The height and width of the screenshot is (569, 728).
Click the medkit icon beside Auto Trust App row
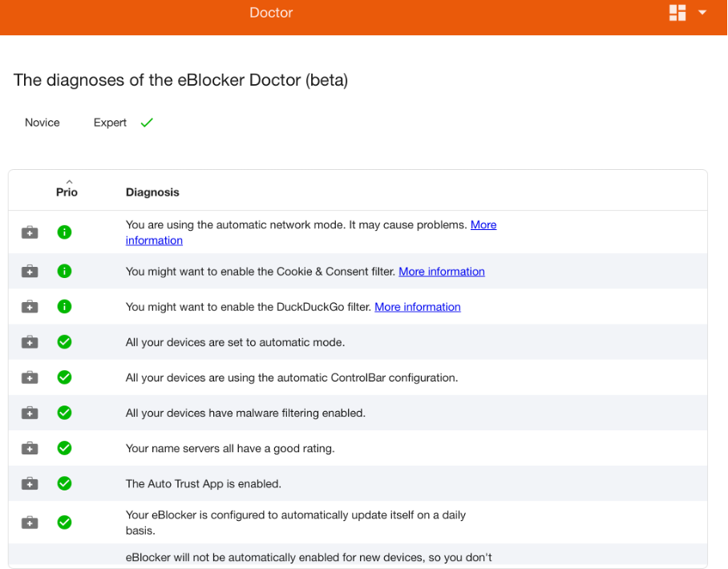point(30,483)
